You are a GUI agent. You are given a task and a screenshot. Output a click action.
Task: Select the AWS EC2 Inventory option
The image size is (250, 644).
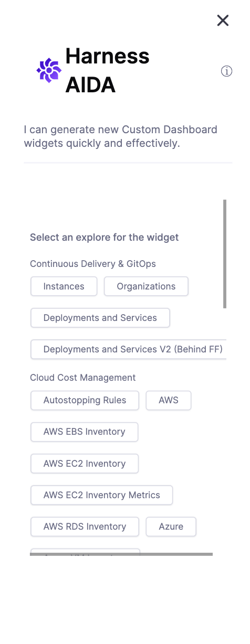(x=85, y=464)
